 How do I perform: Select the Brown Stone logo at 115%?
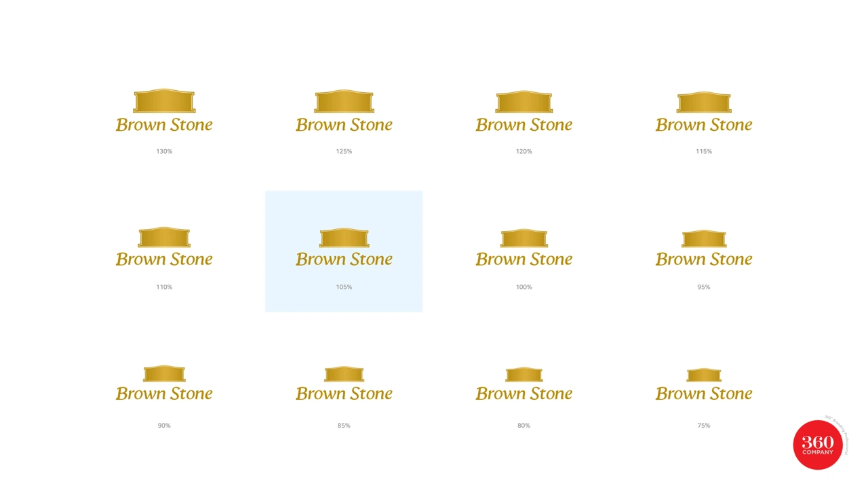click(704, 113)
